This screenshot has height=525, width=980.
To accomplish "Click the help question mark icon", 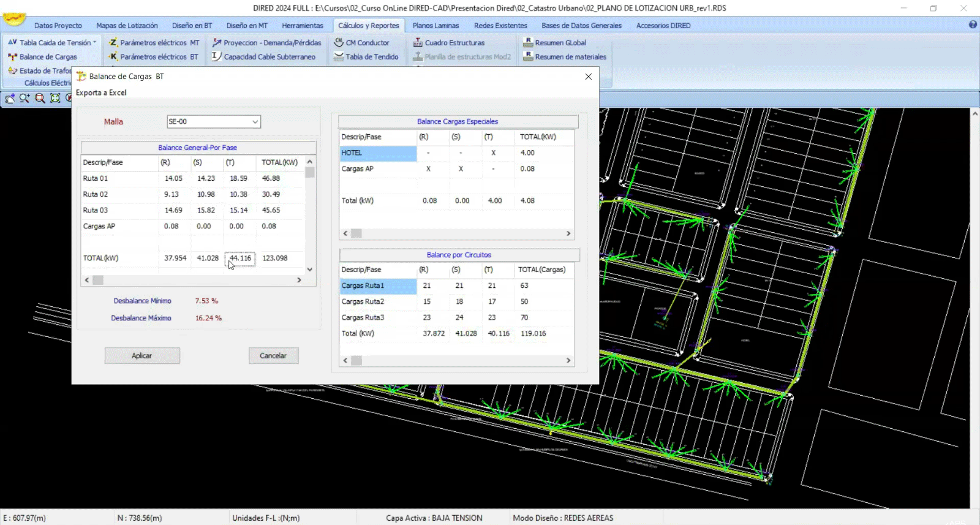I will [x=973, y=25].
